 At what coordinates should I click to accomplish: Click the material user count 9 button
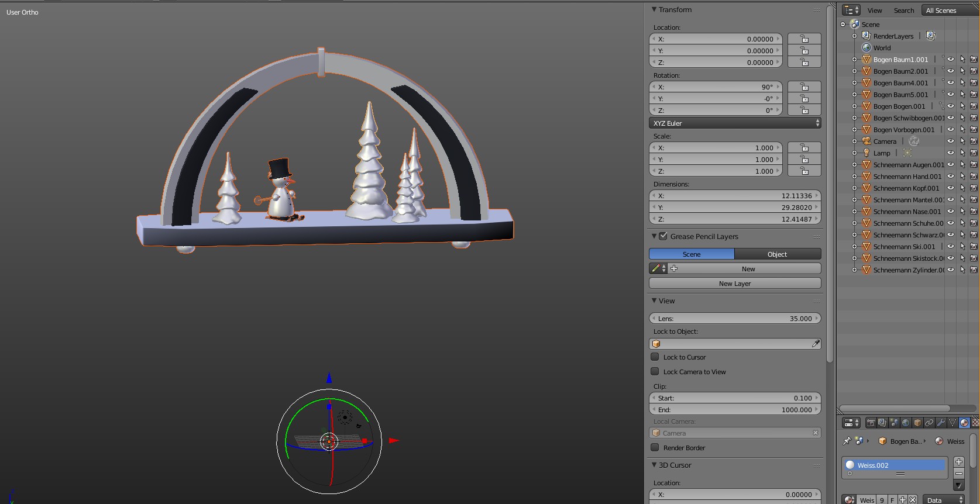(x=882, y=500)
